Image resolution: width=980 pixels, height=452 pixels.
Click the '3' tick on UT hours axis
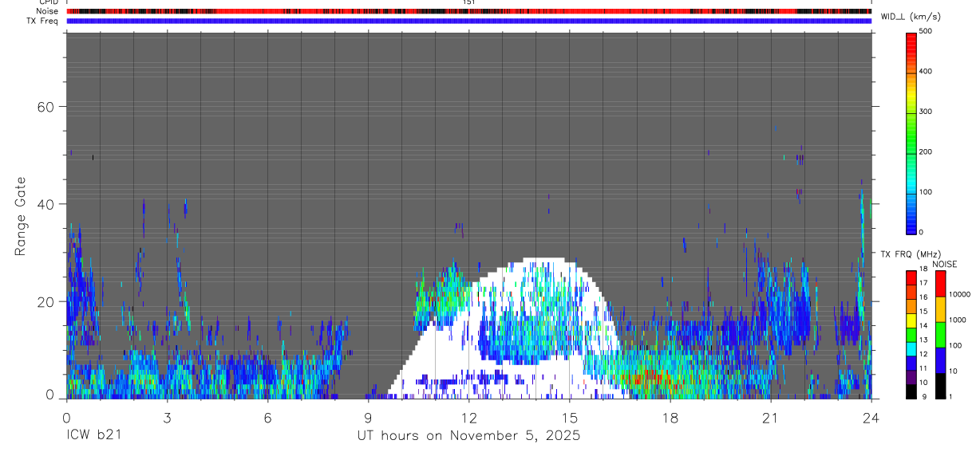167,417
